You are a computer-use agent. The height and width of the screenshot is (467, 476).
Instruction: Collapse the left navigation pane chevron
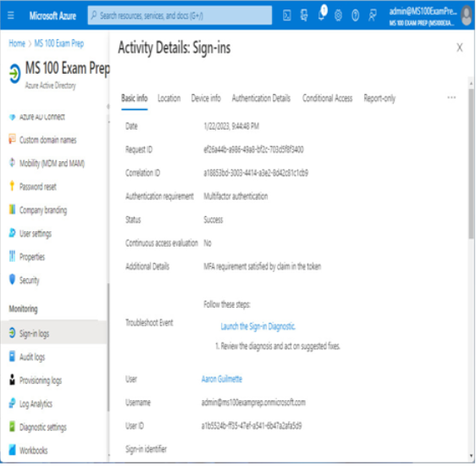pos(108,106)
